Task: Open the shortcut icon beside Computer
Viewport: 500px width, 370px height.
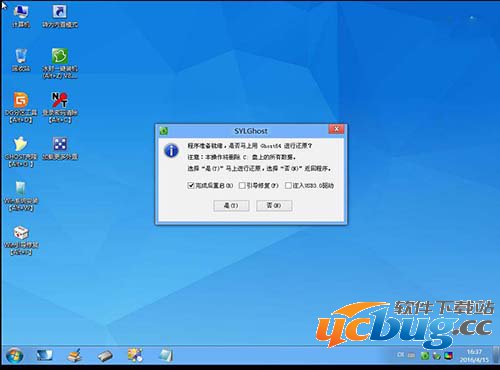Action: click(60, 15)
